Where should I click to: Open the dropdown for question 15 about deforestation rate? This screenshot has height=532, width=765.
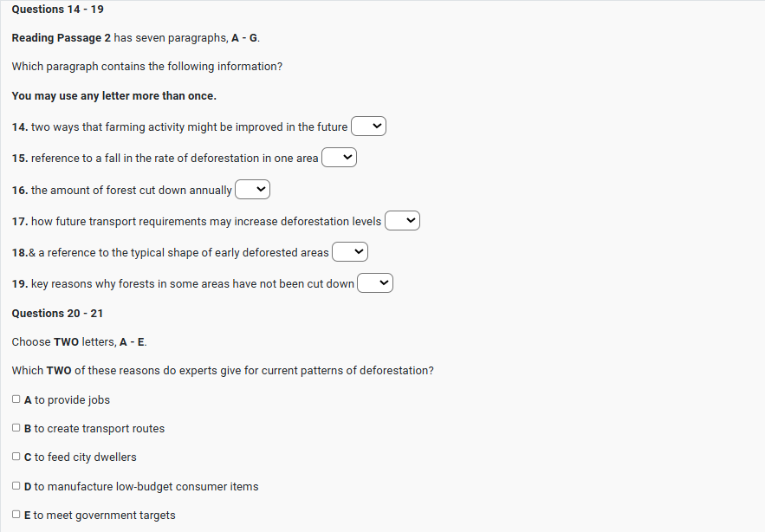pos(339,158)
